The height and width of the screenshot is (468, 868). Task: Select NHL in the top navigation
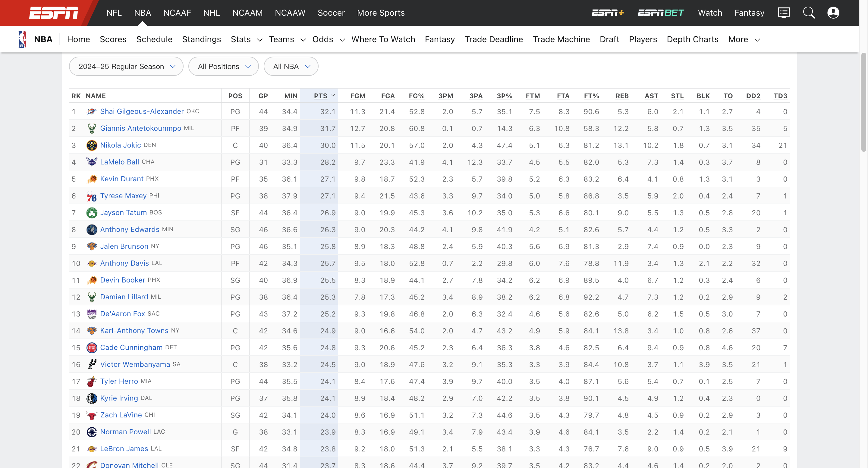[212, 13]
